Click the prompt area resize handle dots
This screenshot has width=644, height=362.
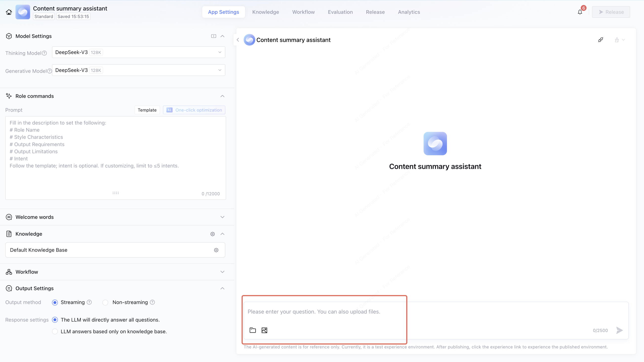coord(116,193)
